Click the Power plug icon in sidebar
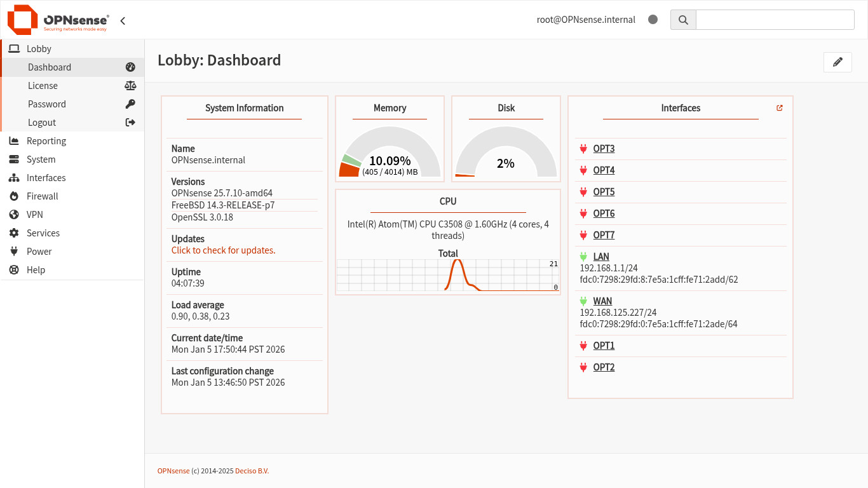Image resolution: width=868 pixels, height=488 pixels. pyautogui.click(x=14, y=252)
